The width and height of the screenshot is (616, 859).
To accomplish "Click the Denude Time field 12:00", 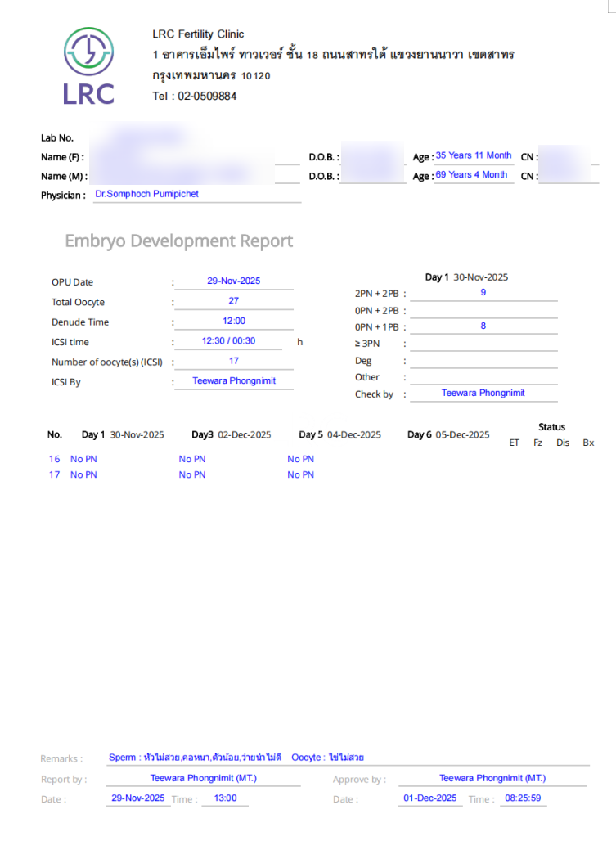I will click(x=233, y=321).
